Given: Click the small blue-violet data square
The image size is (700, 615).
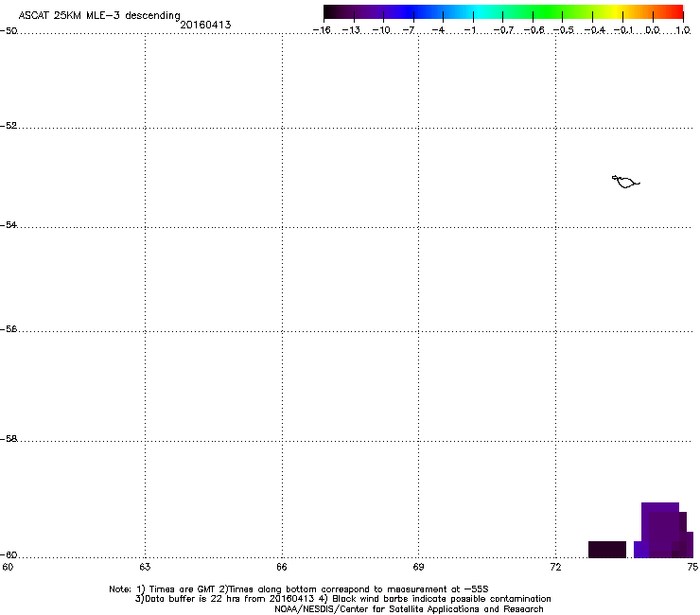Looking at the screenshot, I should click(641, 550).
